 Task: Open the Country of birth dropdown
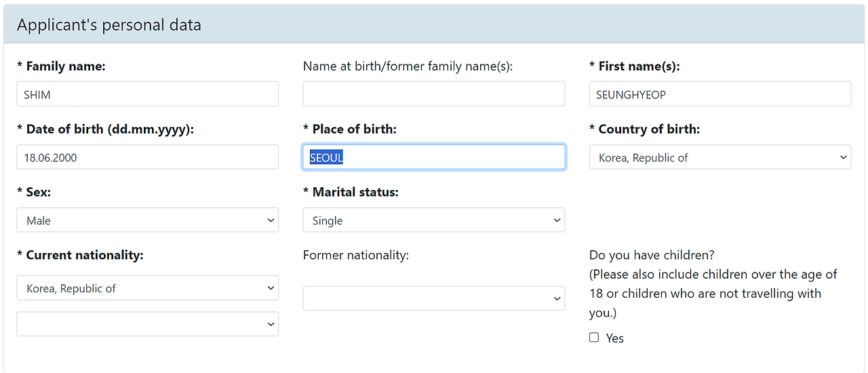pyautogui.click(x=719, y=157)
